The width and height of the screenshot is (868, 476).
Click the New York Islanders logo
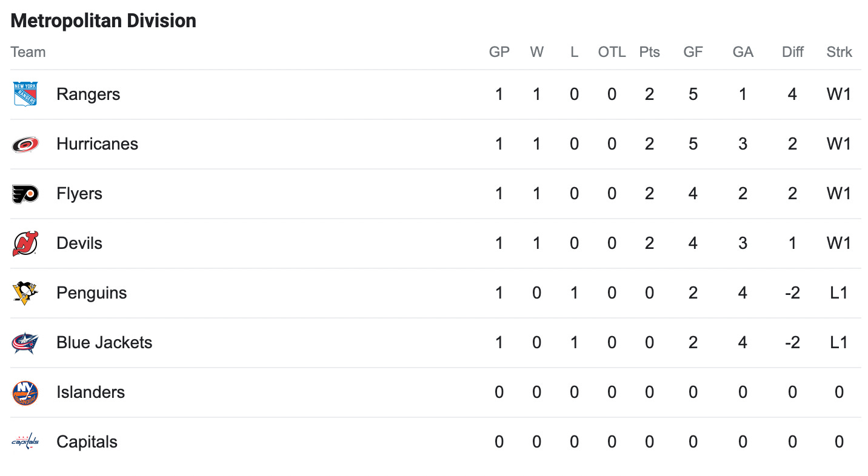click(25, 392)
